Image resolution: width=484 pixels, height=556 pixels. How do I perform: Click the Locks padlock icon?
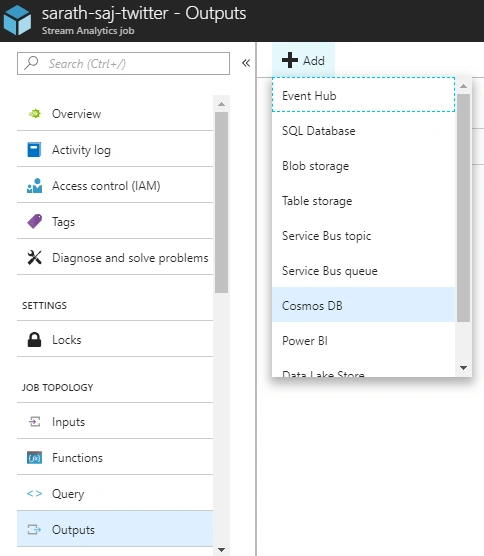34,340
